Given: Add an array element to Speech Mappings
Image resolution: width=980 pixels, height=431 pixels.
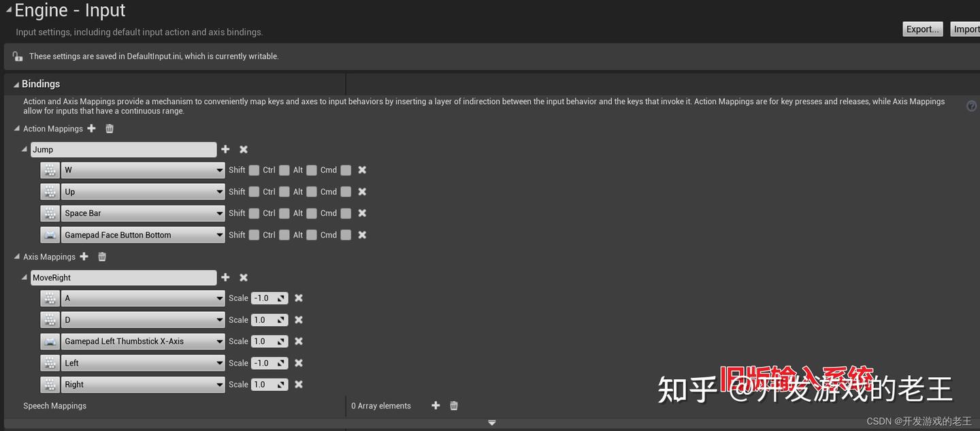Looking at the screenshot, I should click(x=436, y=405).
